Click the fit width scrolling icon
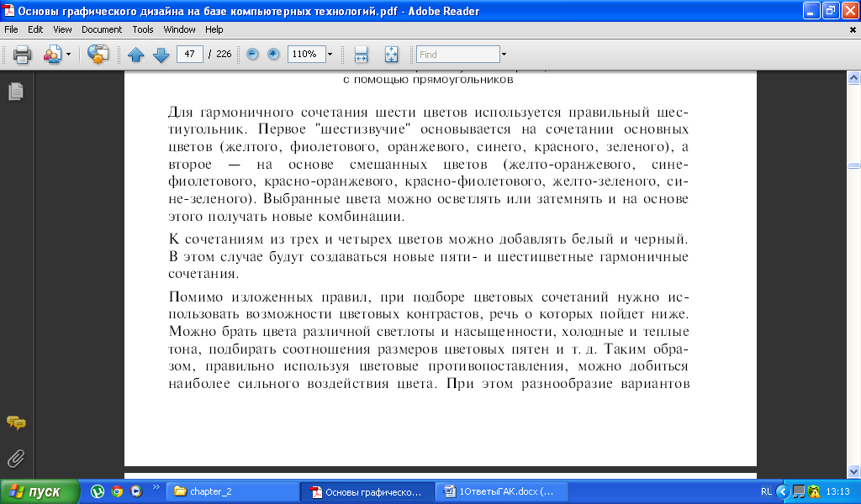 [361, 55]
